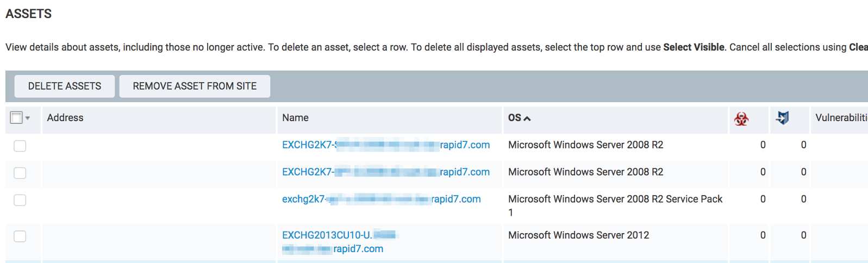Click the Microsoft Windows Server 2012 OS cell
This screenshot has height=263, width=868.
(578, 235)
